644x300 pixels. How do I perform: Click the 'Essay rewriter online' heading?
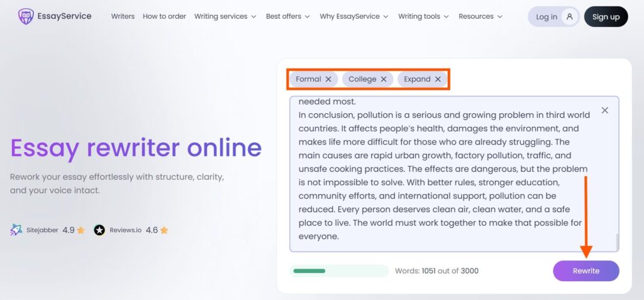(136, 148)
